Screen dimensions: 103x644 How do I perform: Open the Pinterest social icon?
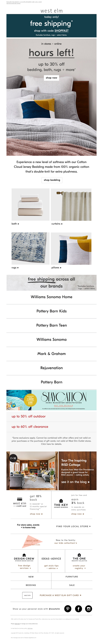coord(68,609)
